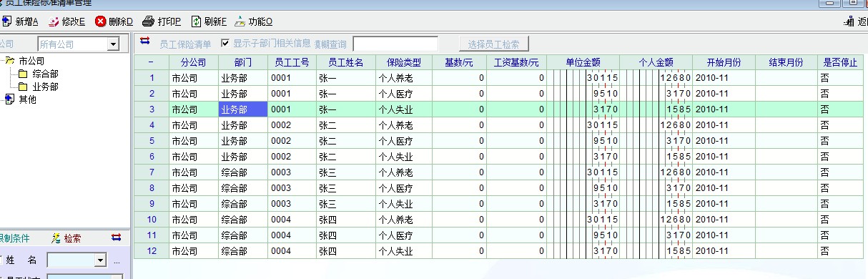Viewport: 868px width, 279px height.
Task: Click the 选择员工检索 button
Action: pyautogui.click(x=494, y=44)
